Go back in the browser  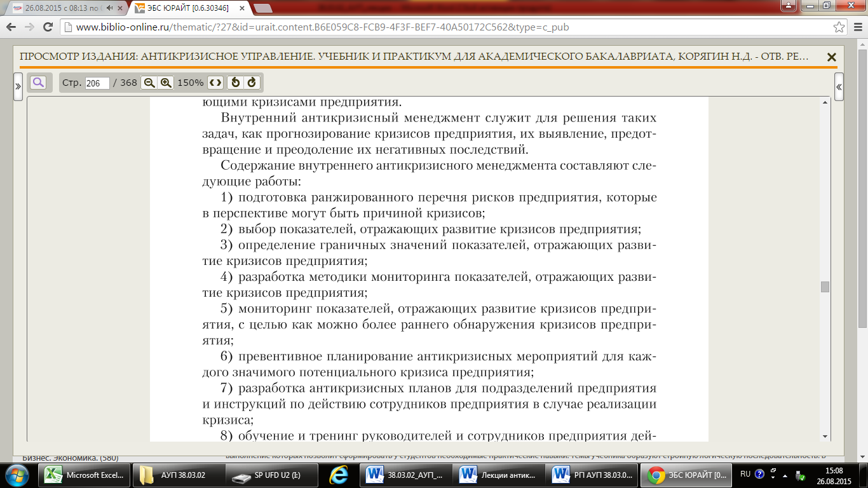tap(11, 27)
